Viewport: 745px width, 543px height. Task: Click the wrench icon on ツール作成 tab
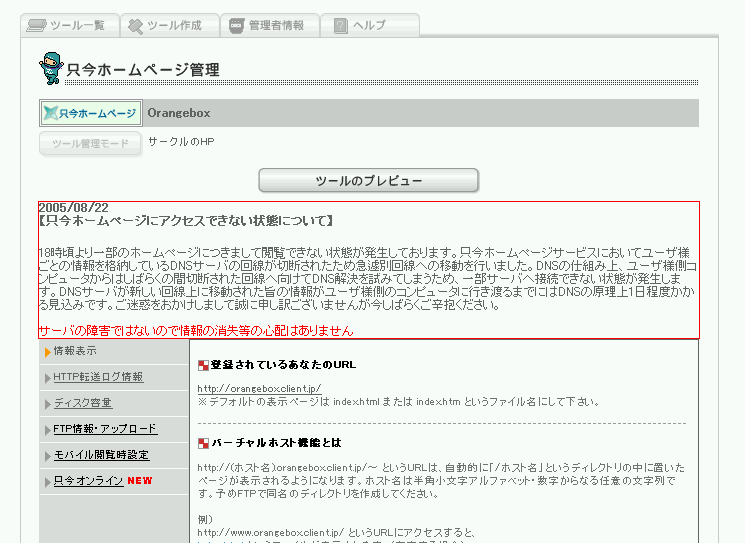tap(133, 25)
